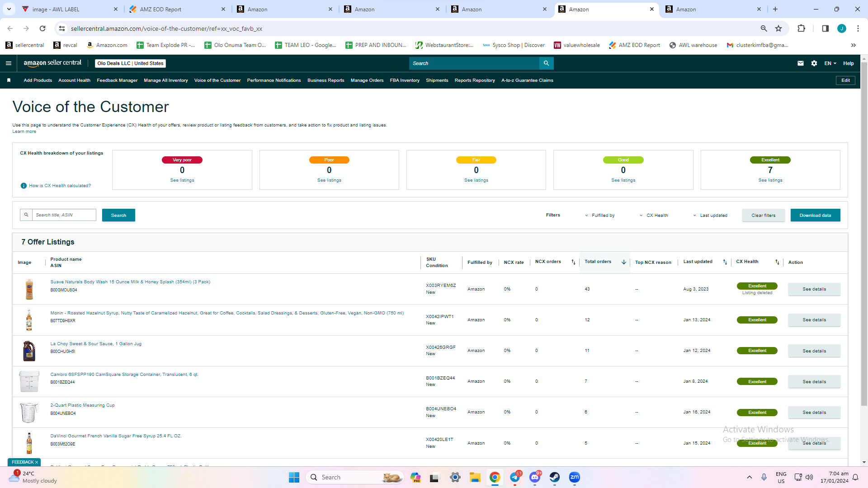
Task: Open the Seller Central hamburger menu
Action: [x=9, y=63]
